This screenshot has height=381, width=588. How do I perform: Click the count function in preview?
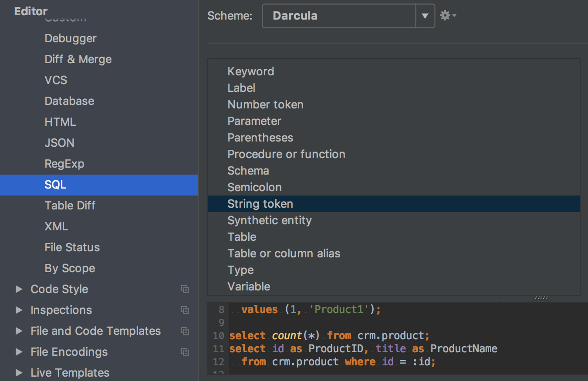[287, 336]
